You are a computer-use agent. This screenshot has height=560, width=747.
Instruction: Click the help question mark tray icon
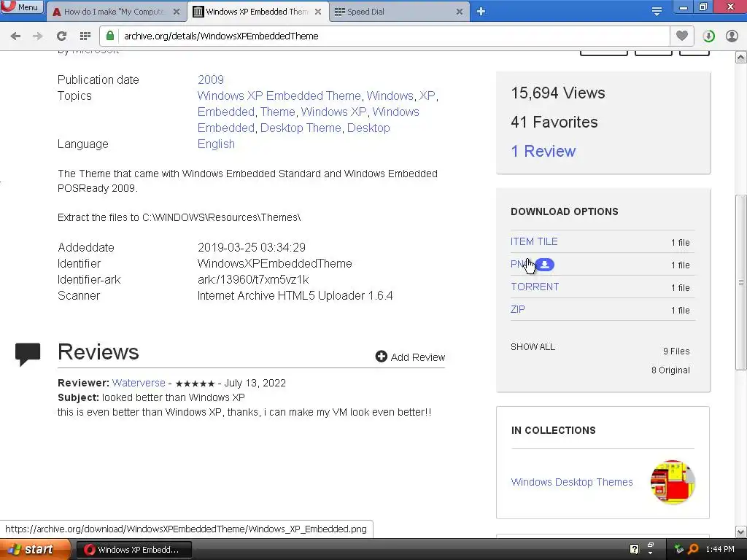634,549
